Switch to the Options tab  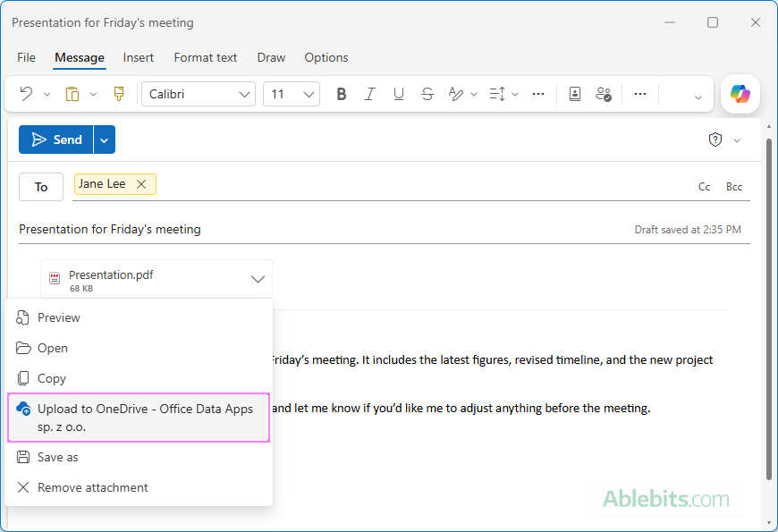pyautogui.click(x=326, y=57)
